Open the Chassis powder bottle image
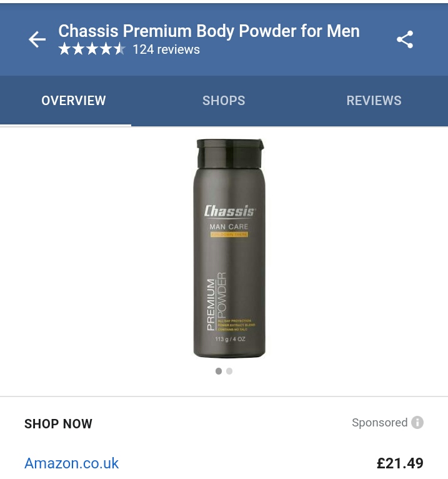The height and width of the screenshot is (479, 448). 229,248
